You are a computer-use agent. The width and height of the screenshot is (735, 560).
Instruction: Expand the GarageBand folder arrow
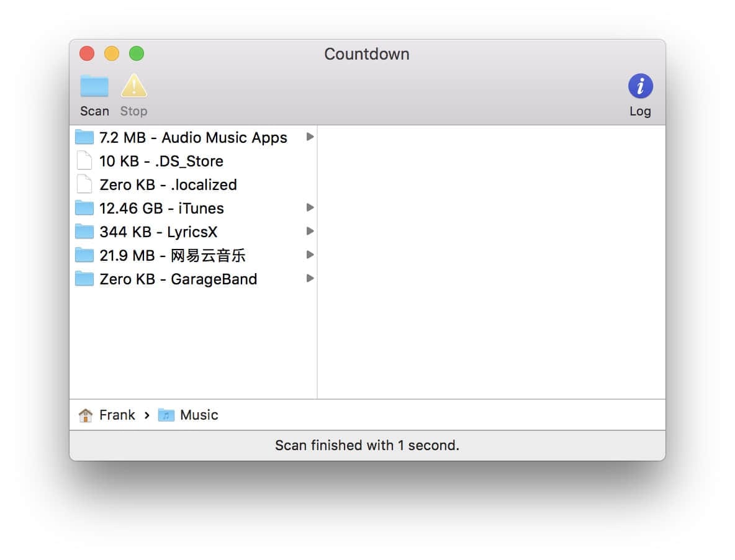point(310,278)
